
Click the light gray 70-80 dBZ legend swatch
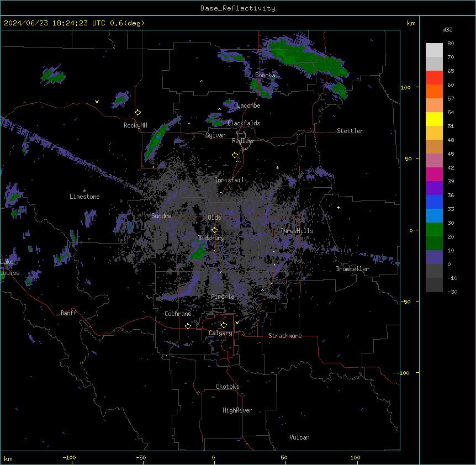pyautogui.click(x=434, y=50)
